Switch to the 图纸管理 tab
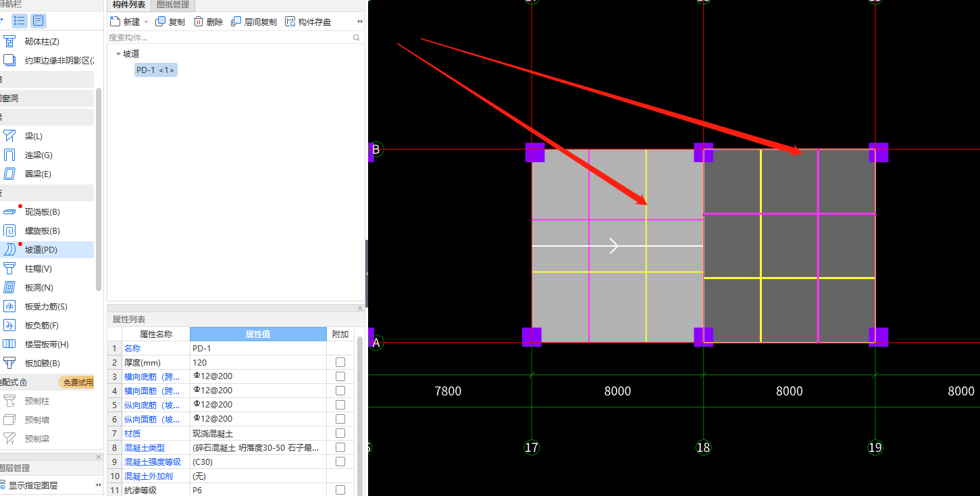 pos(173,5)
